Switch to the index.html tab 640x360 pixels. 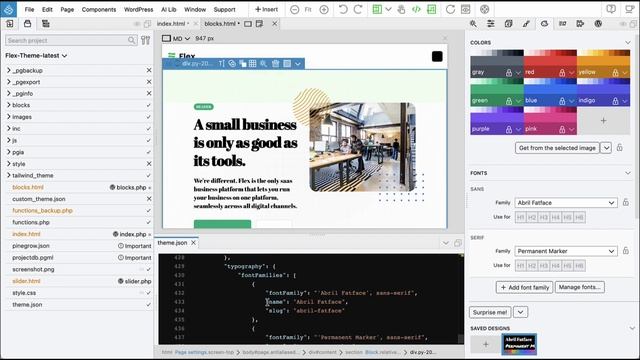pos(171,24)
